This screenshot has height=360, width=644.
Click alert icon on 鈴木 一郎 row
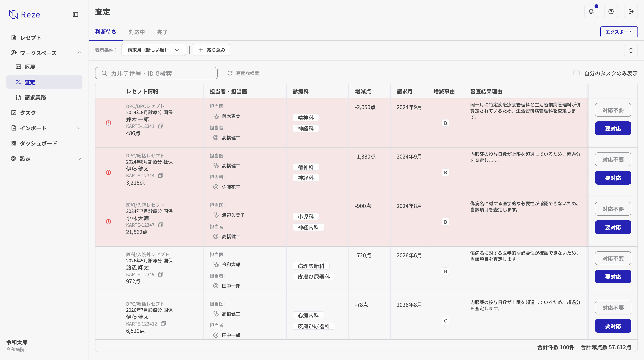click(108, 123)
